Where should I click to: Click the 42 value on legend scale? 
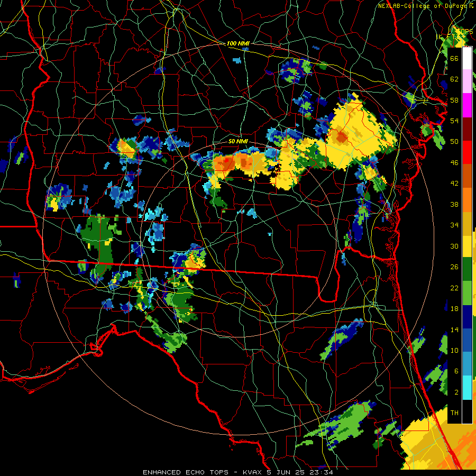click(454, 184)
